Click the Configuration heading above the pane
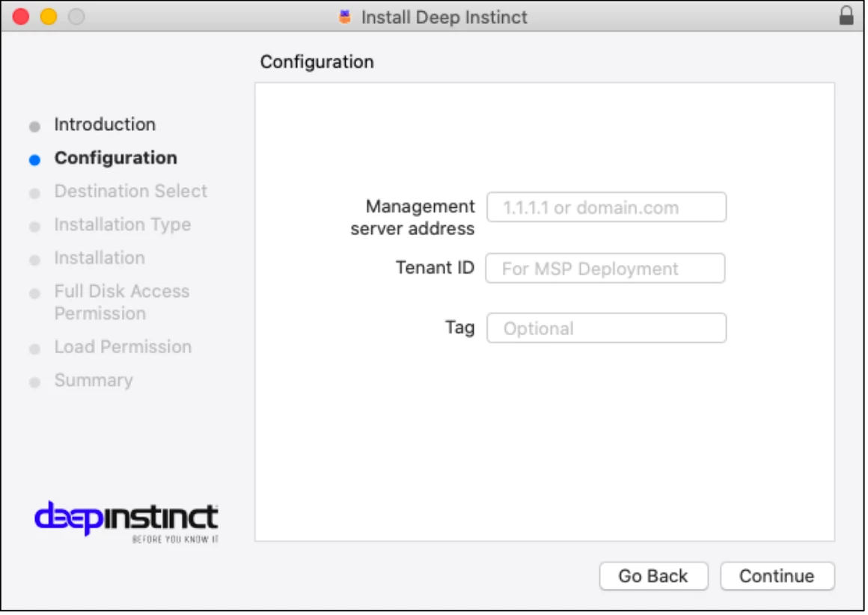This screenshot has height=615, width=868. click(318, 61)
